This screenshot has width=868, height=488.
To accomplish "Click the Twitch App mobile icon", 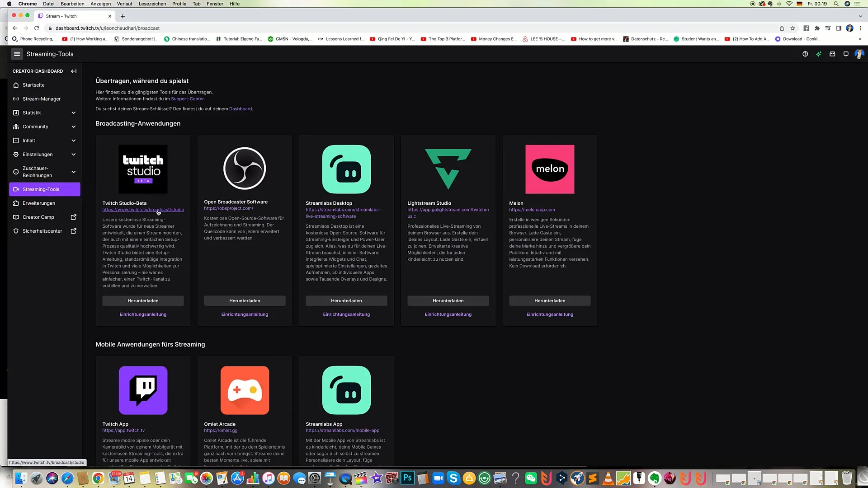I will [142, 389].
